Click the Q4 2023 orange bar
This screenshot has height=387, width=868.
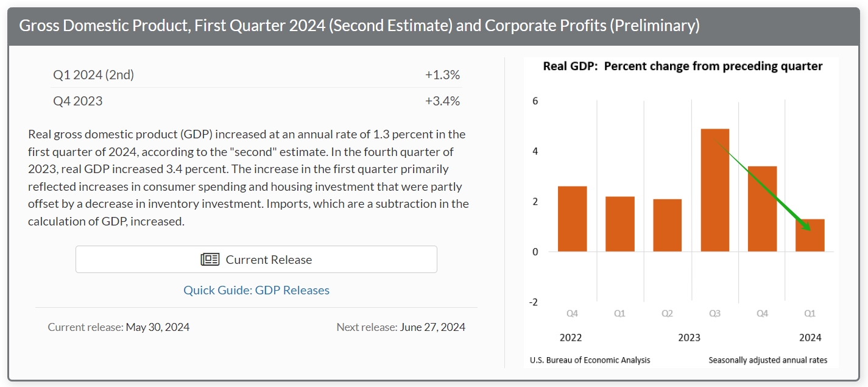pyautogui.click(x=763, y=209)
